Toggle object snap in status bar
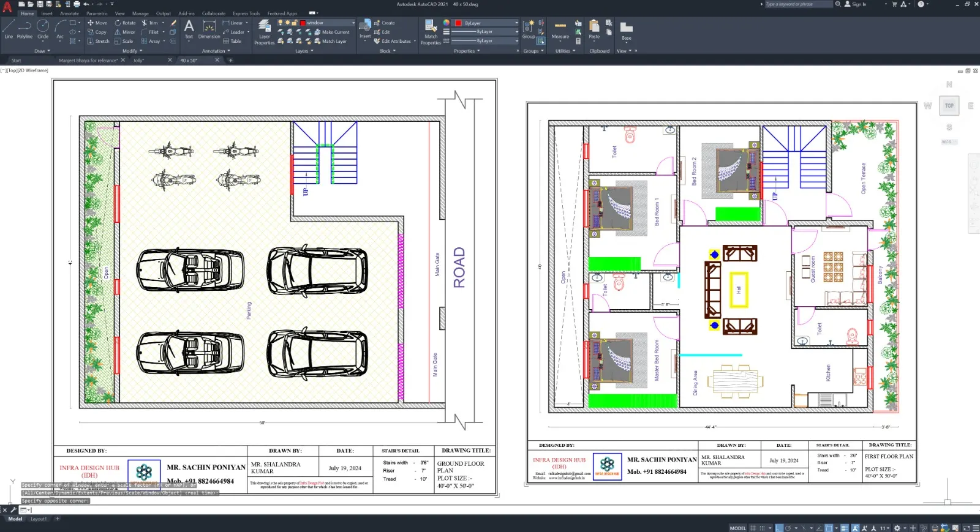980x532 pixels. (x=829, y=528)
